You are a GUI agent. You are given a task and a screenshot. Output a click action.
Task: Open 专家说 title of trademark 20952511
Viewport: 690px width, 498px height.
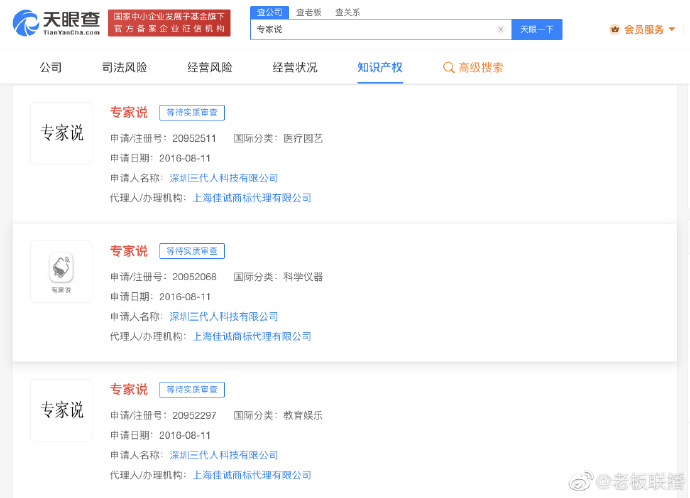tap(129, 113)
